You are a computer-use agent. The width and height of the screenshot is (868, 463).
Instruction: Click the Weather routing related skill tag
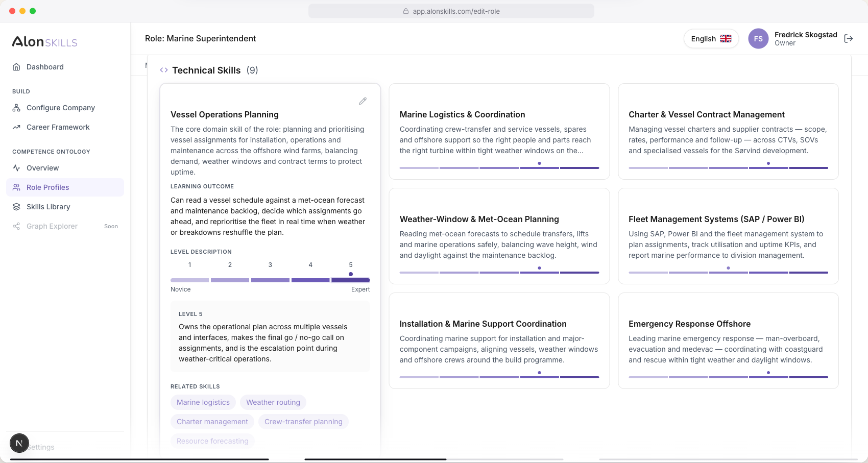point(273,402)
